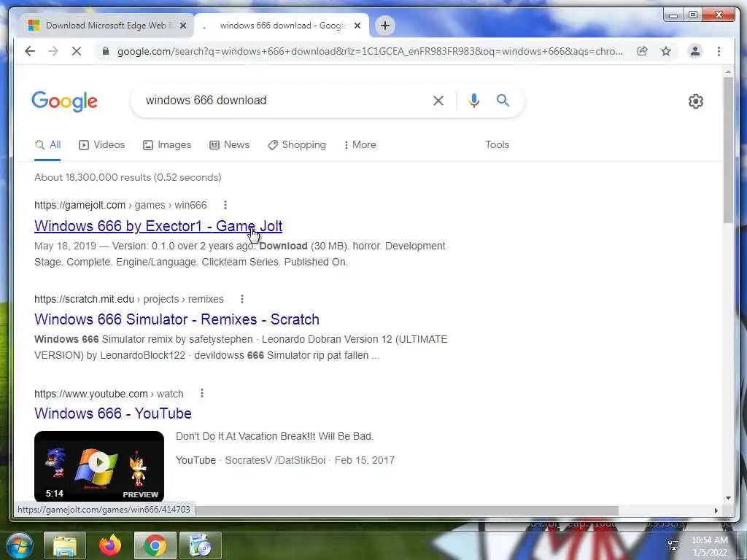Open options menu for youtube.com result
This screenshot has width=747, height=560.
202,393
